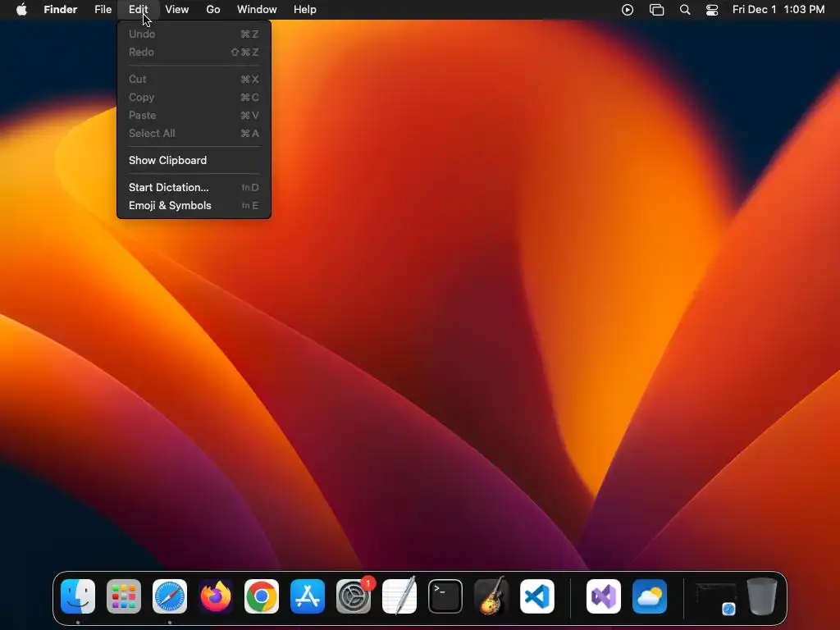Click the date and time clock
The width and height of the screenshot is (840, 630).
pos(778,10)
